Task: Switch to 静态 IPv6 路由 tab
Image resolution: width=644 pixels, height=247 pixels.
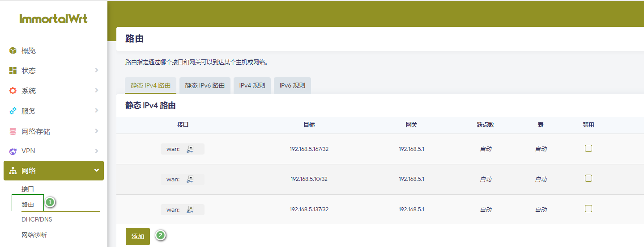Action: [205, 85]
